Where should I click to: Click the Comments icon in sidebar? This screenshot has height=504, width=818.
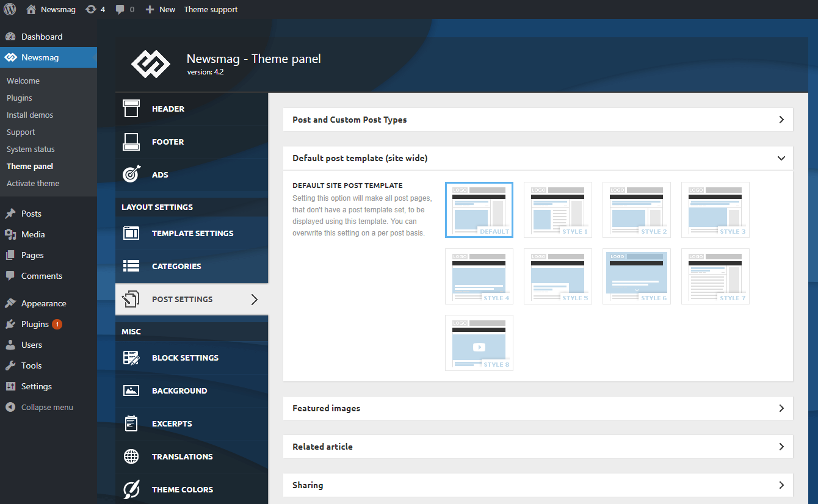tap(10, 276)
